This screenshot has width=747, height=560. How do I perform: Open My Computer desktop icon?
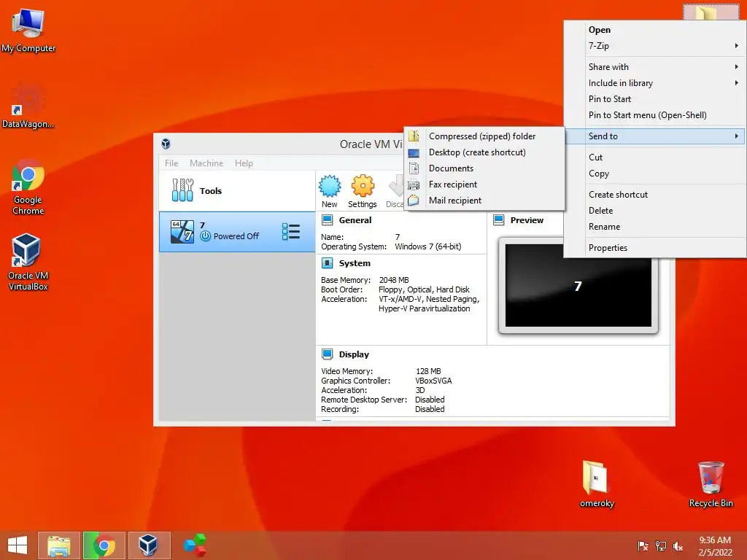(x=28, y=28)
